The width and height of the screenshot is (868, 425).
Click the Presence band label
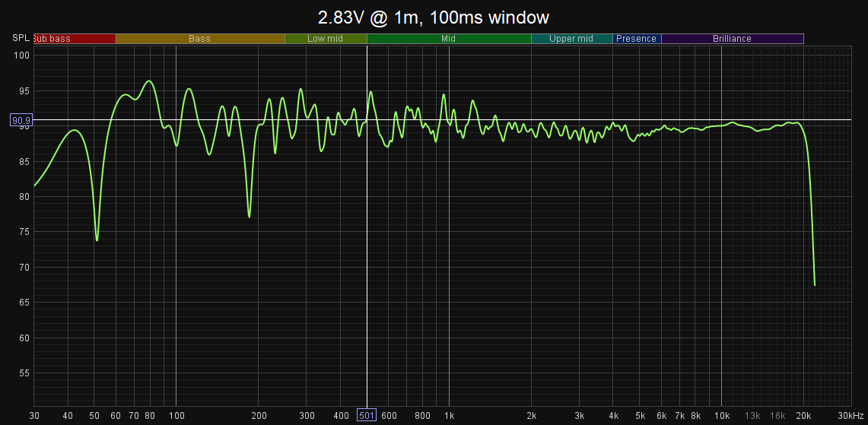[x=637, y=39]
